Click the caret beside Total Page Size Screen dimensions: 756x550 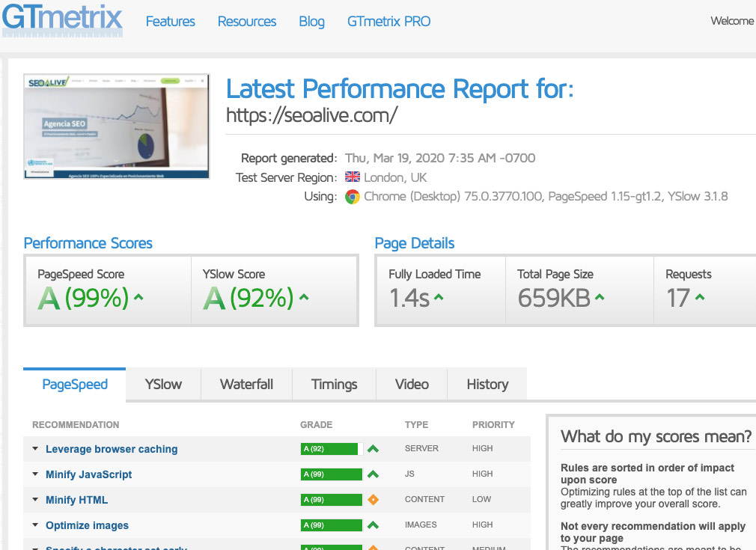(598, 297)
